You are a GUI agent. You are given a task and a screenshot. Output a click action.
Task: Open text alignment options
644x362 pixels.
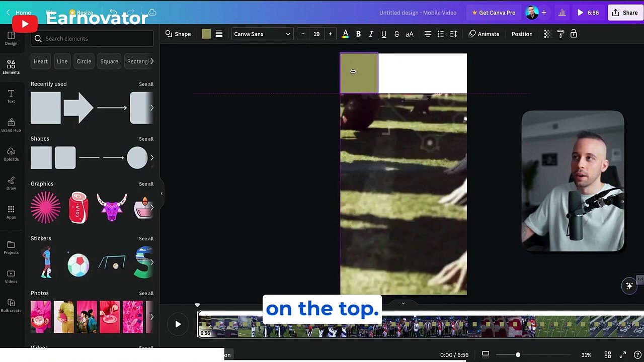(x=428, y=34)
